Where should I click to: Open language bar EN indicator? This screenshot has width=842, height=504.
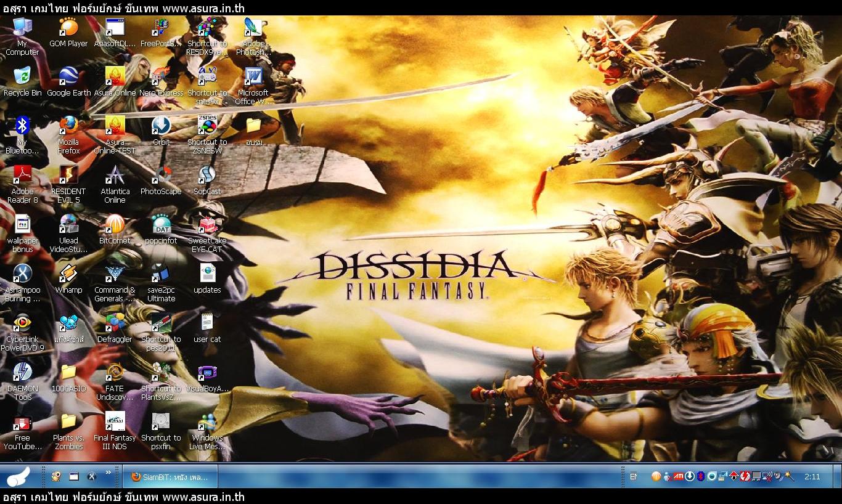[633, 476]
